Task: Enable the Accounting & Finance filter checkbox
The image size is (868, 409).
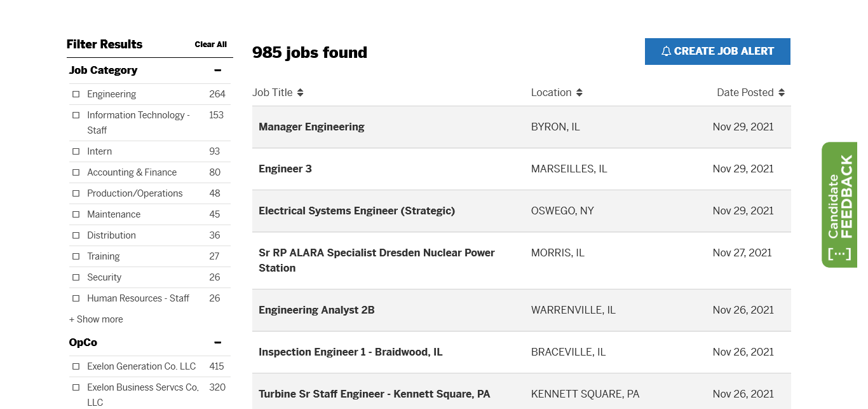Action: tap(76, 172)
